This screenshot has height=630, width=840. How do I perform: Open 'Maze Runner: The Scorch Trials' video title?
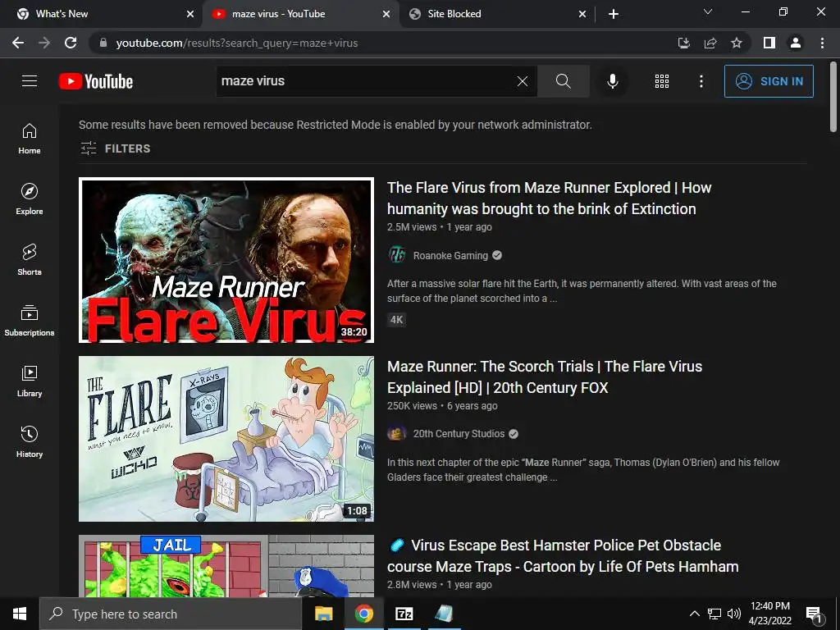545,377
